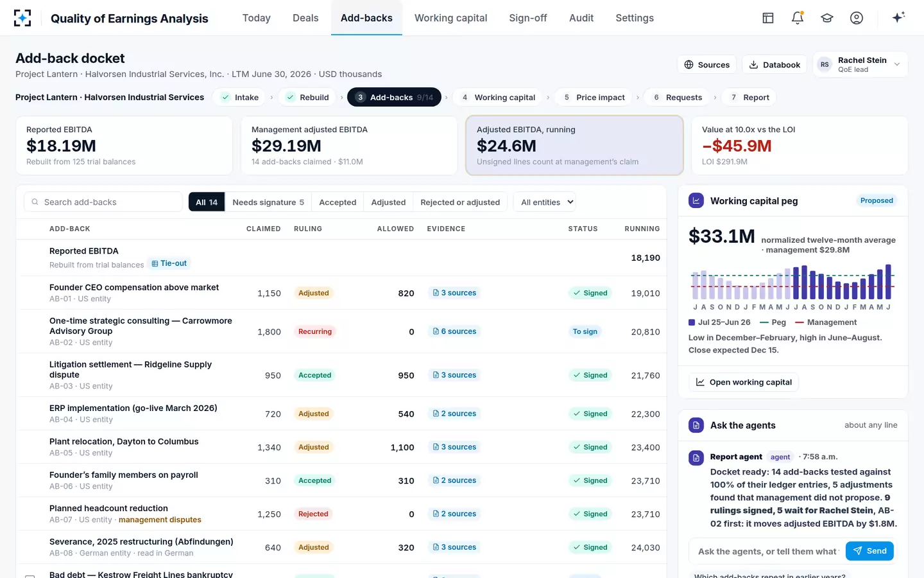Click the Recurring ruling badge for AB-02
This screenshot has width=924, height=578.
point(315,331)
